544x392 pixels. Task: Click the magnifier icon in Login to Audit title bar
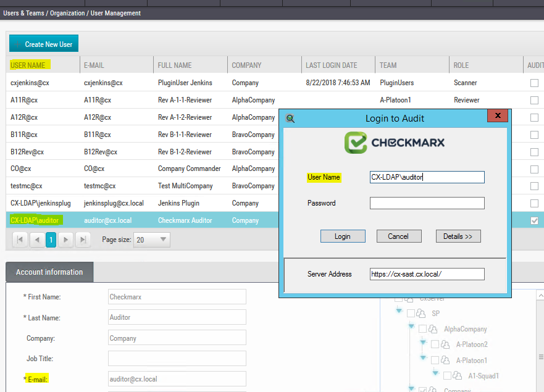tap(290, 119)
